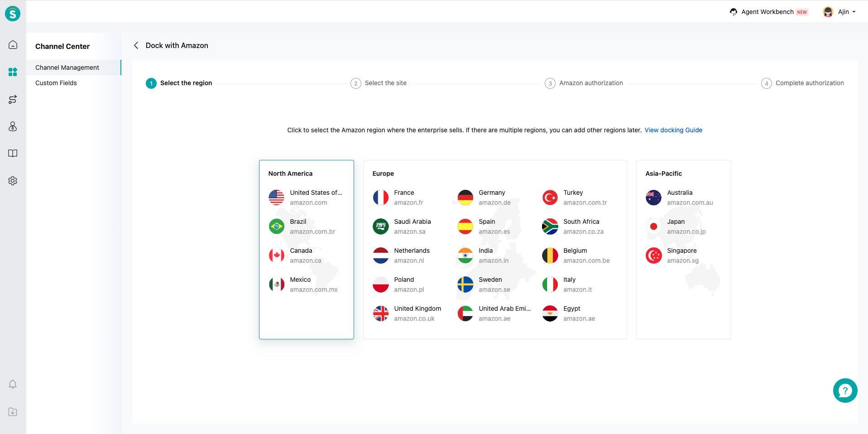Click the Agent Workbench headset icon
The image size is (868, 434).
pos(734,12)
